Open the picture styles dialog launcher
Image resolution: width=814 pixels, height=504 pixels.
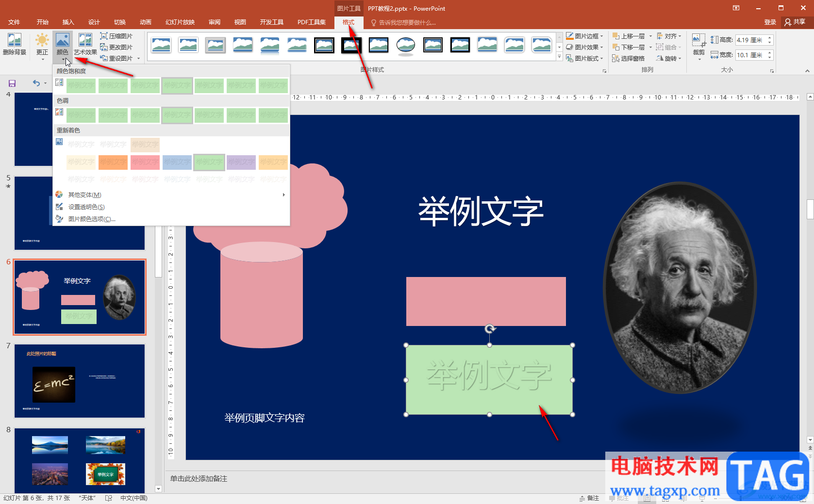(x=604, y=71)
